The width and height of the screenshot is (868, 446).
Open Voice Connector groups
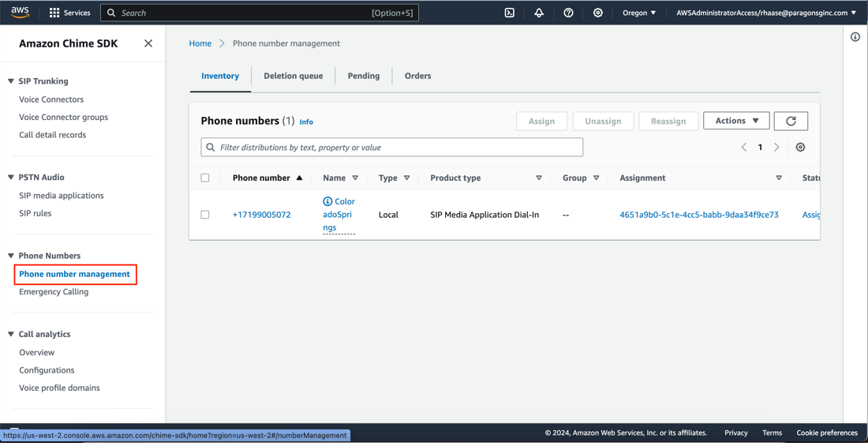(64, 118)
